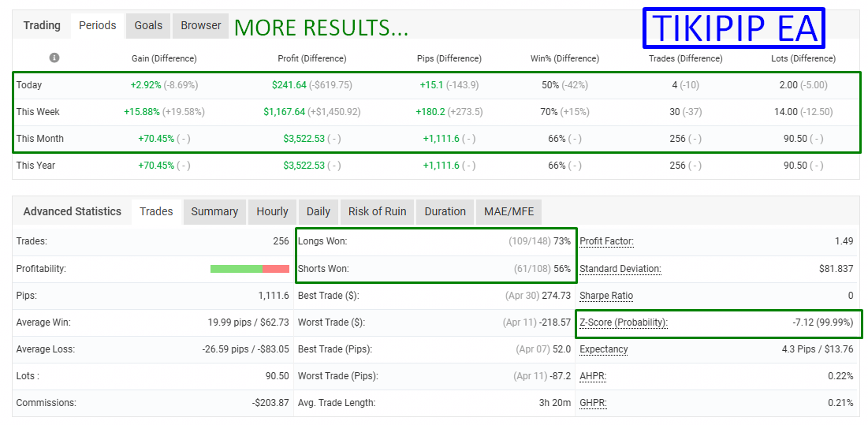This screenshot has width=868, height=425.
Task: Click the Longs Won value 73%
Action: (x=562, y=241)
